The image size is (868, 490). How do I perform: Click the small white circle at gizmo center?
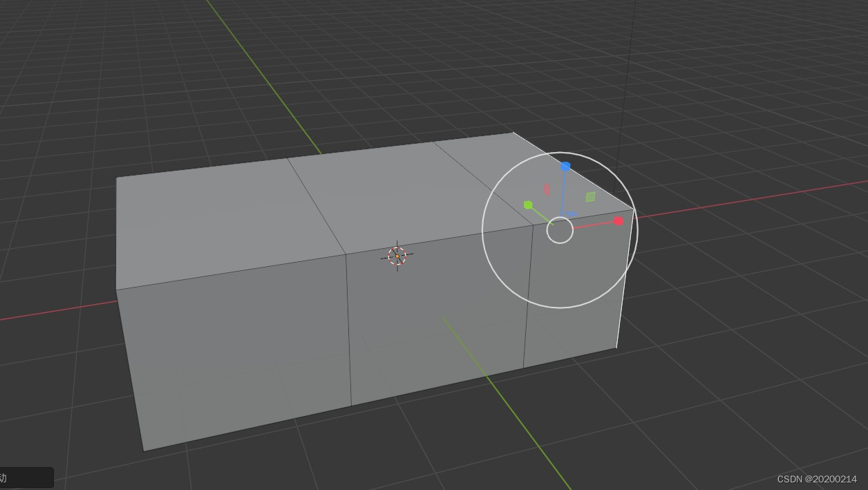pyautogui.click(x=560, y=230)
